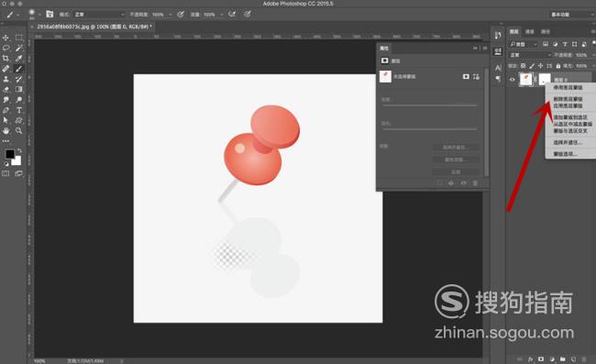The width and height of the screenshot is (596, 364).
Task: Open the workspace switcher dropdown
Action: 571,15
